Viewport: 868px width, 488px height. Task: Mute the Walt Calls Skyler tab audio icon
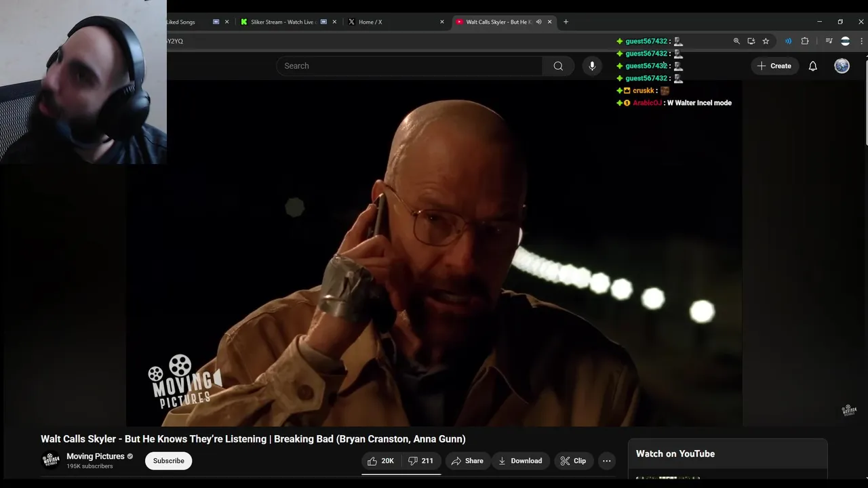point(538,22)
